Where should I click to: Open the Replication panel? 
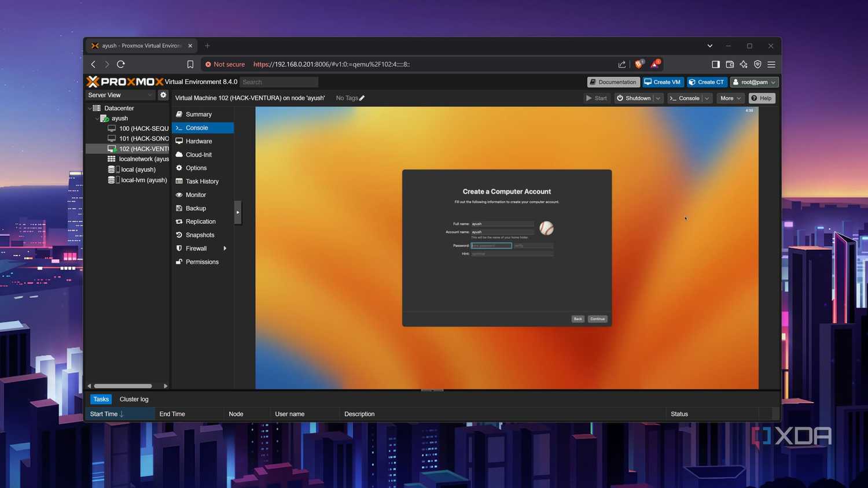pos(203,221)
